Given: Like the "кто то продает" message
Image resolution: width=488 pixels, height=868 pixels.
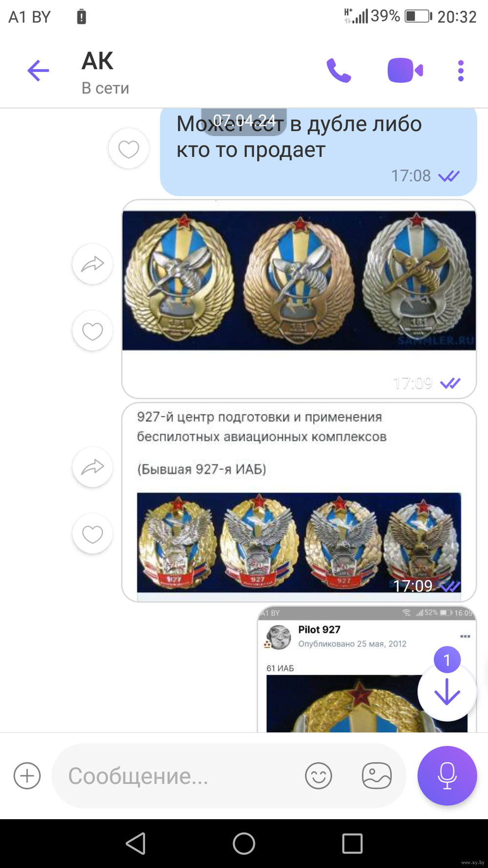Looking at the screenshot, I should tap(129, 148).
